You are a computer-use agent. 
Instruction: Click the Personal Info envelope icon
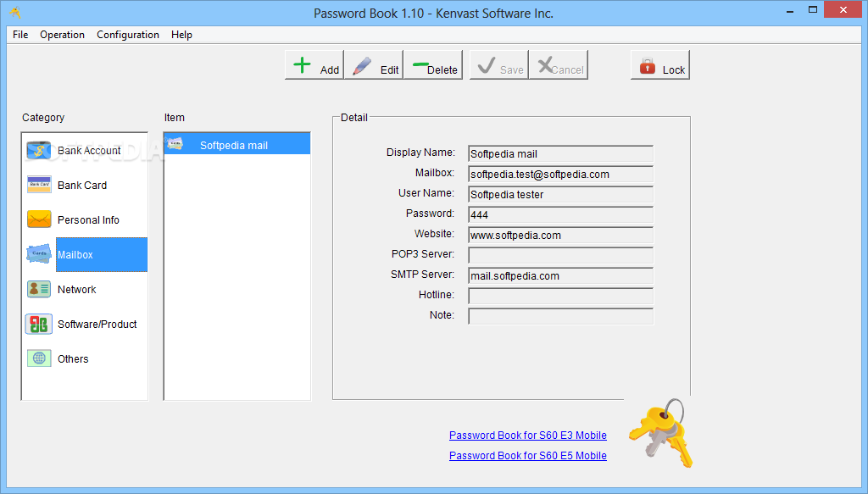tap(39, 219)
